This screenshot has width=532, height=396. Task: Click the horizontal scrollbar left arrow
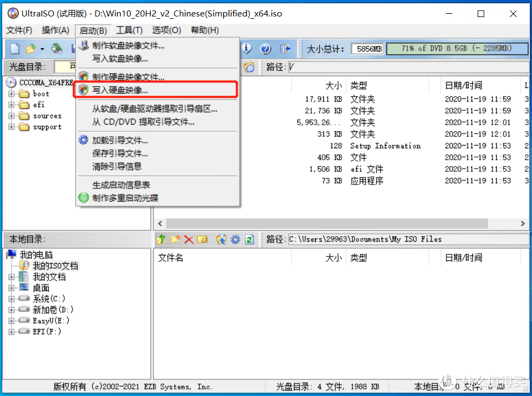coord(160,224)
